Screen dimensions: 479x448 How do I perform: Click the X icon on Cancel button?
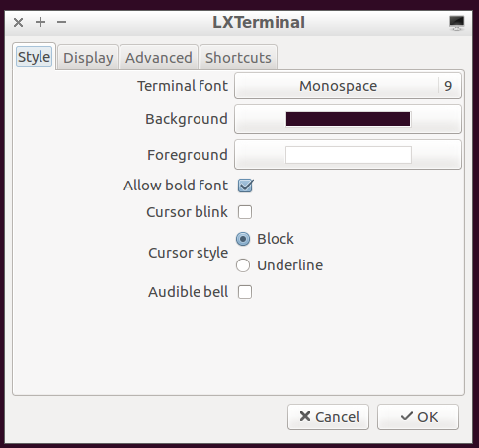click(x=305, y=416)
